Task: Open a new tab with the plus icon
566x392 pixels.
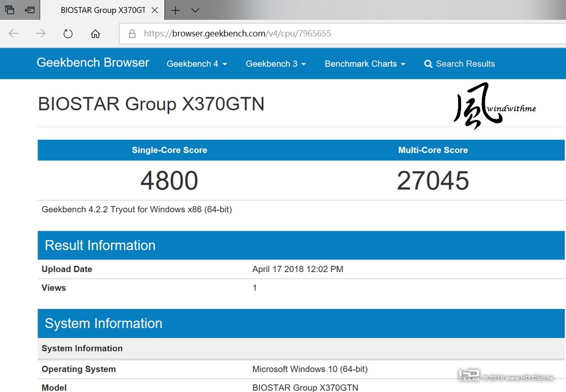Action: click(175, 10)
